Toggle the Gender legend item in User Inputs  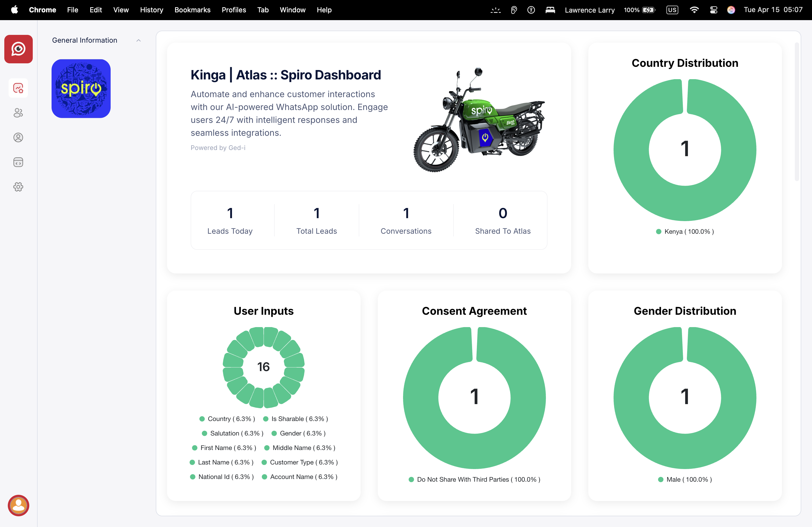click(x=299, y=433)
